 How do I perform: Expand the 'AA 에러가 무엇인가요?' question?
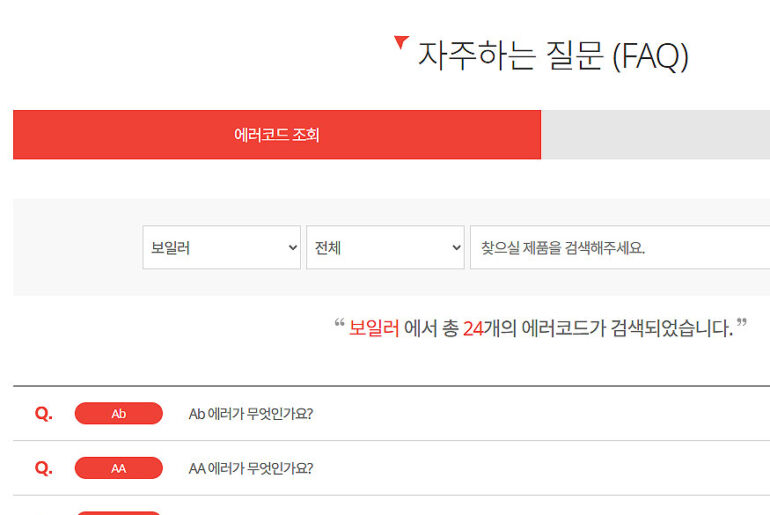[x=250, y=468]
